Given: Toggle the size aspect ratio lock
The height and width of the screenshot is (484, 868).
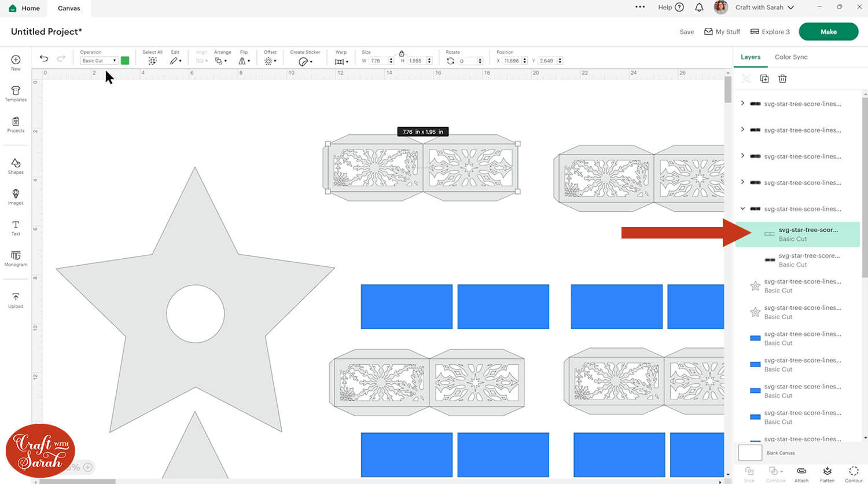Looking at the screenshot, I should click(x=402, y=53).
